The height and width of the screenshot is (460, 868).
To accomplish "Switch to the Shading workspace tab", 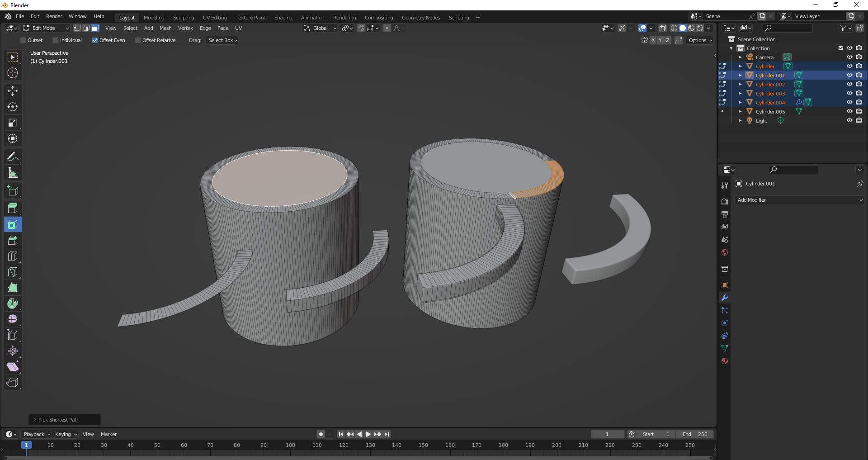I will [x=283, y=18].
